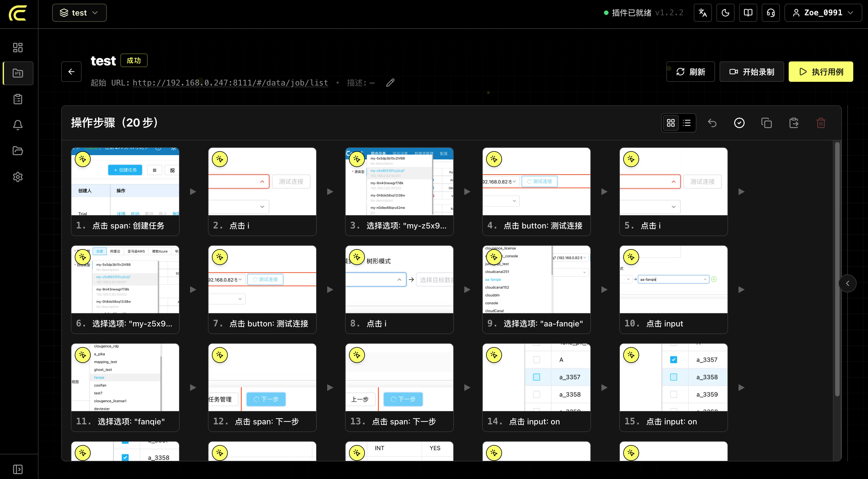Export steps using the clipboard-arrow icon
This screenshot has width=868, height=479.
[793, 123]
